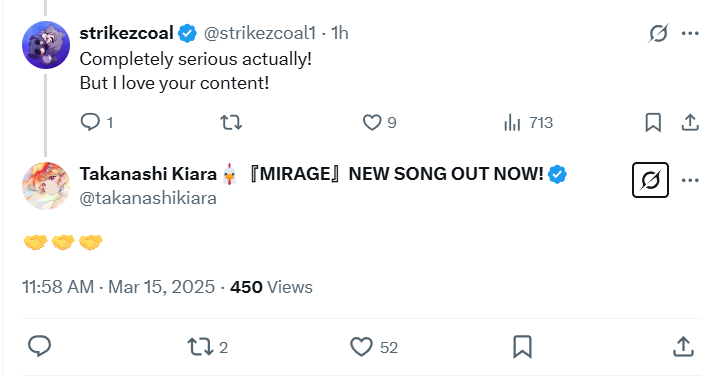The height and width of the screenshot is (376, 714).
Task: Repost Kiara's tweet with 2 reposts
Action: coord(207,347)
